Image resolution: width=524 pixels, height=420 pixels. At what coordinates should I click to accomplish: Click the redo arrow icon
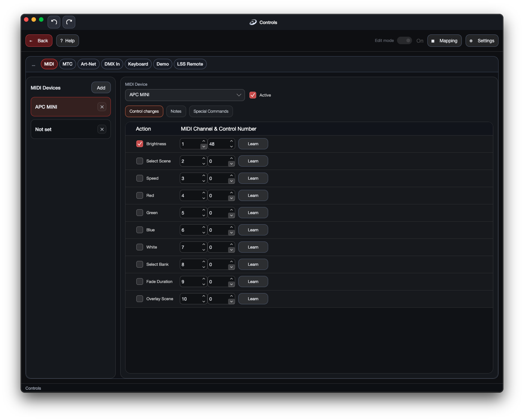pos(69,22)
